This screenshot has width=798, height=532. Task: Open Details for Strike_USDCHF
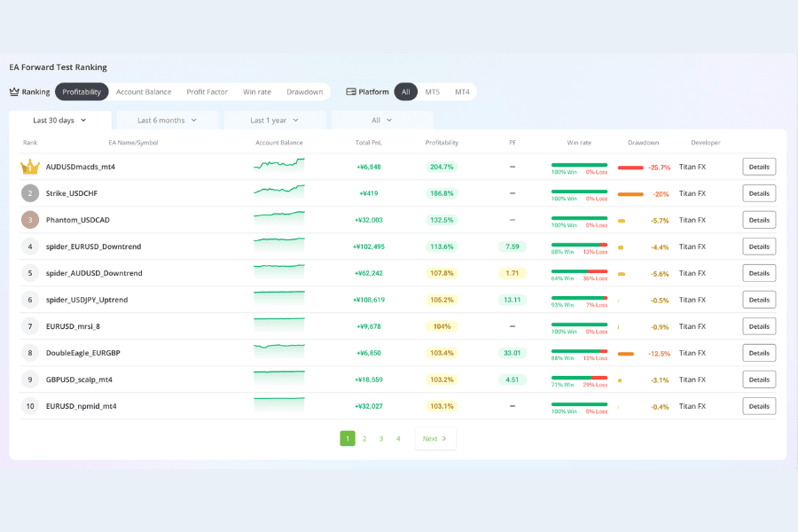pyautogui.click(x=759, y=193)
